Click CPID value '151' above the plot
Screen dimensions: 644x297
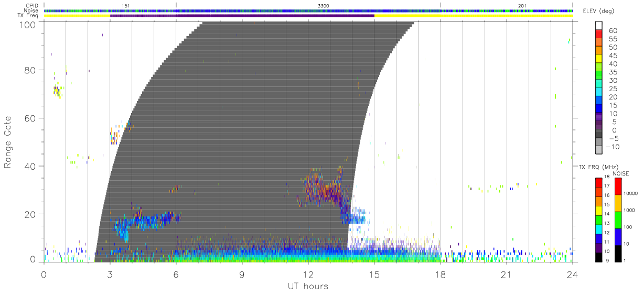coord(125,5)
